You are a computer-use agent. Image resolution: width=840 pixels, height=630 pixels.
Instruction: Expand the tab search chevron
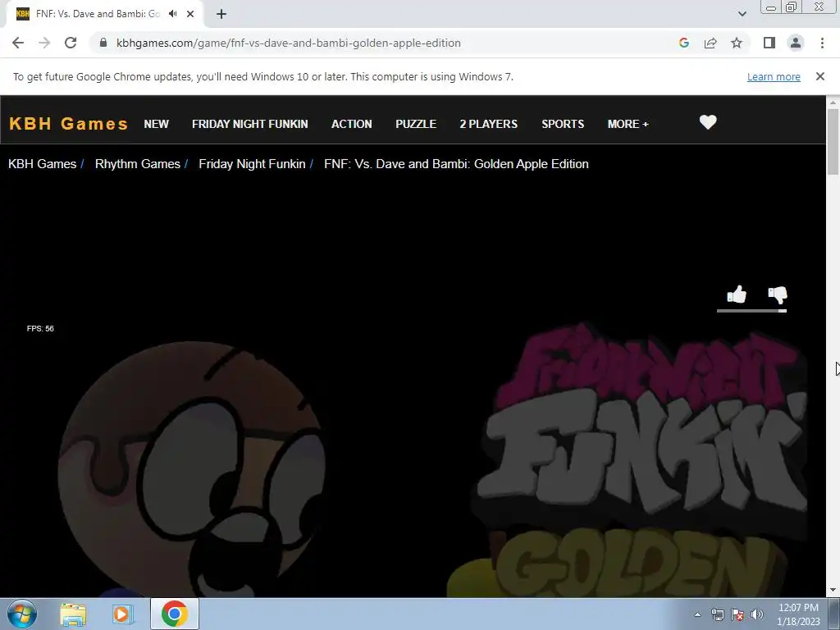point(742,14)
